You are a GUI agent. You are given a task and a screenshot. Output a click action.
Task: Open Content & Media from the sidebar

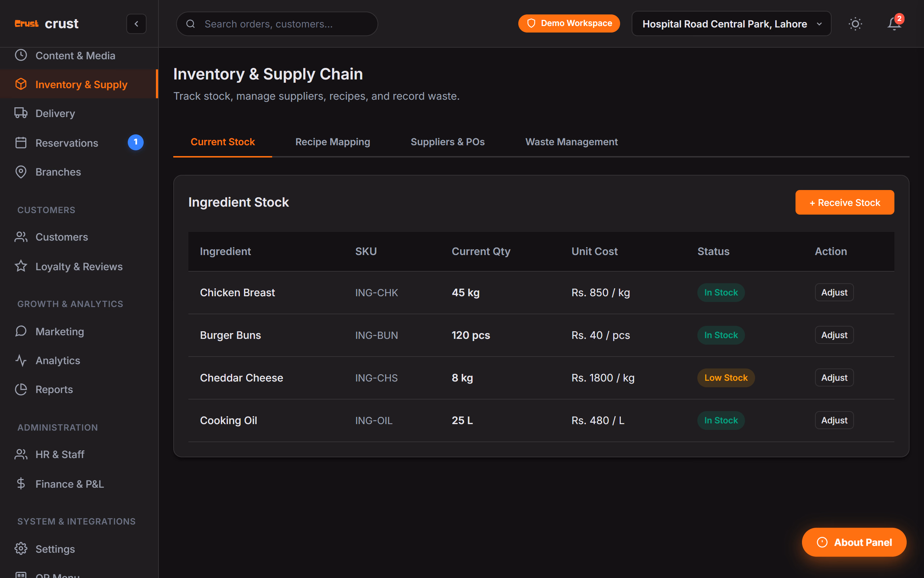[79, 55]
